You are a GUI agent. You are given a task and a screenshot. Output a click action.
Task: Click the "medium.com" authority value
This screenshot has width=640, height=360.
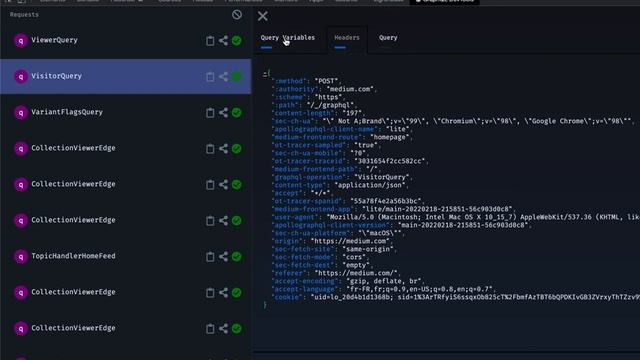351,89
